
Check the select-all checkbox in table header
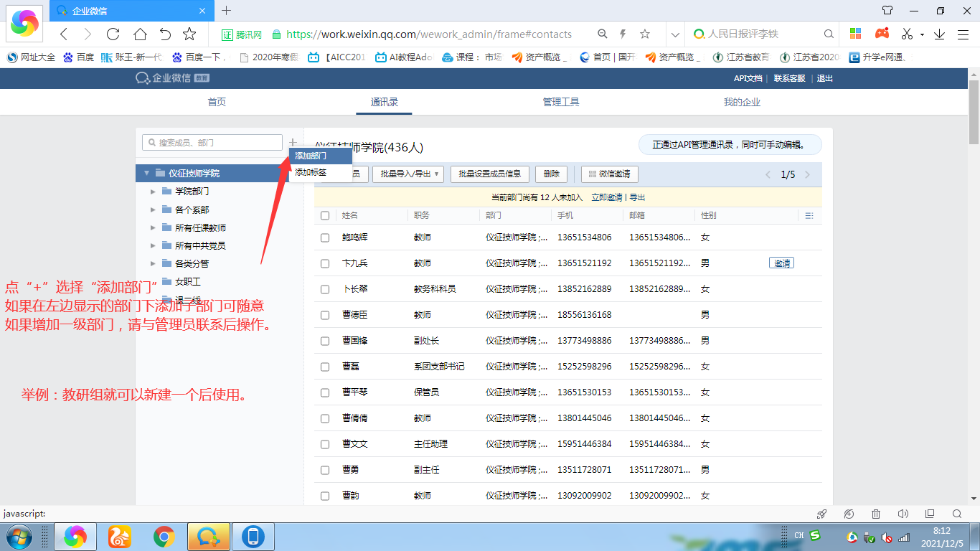(325, 215)
